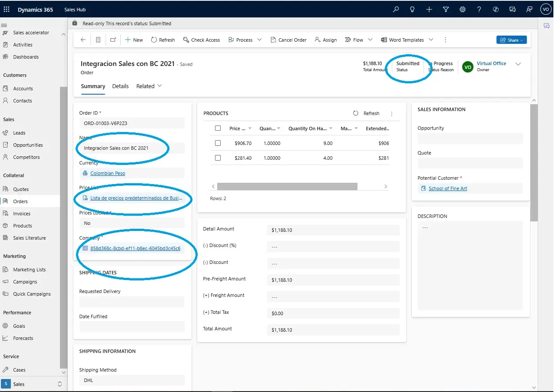This screenshot has height=392, width=556.
Task: Open the settings gear icon
Action: [x=463, y=9]
